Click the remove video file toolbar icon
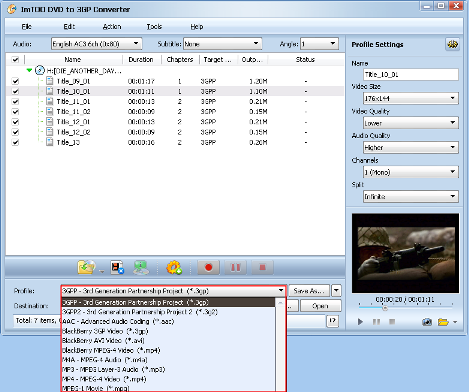 click(117, 267)
